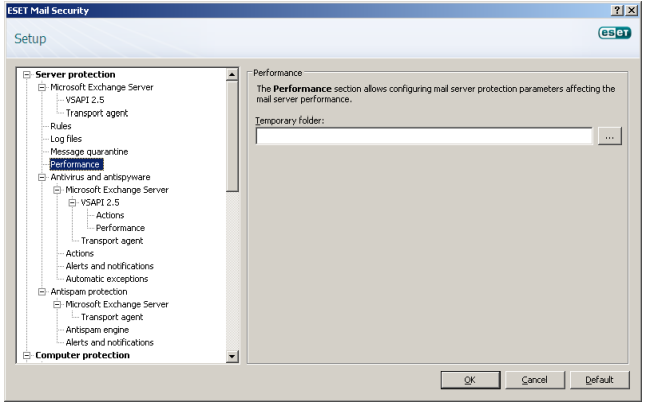Select the Antivirus and antispyware label
Image resolution: width=647 pixels, height=404 pixels.
pyautogui.click(x=100, y=177)
